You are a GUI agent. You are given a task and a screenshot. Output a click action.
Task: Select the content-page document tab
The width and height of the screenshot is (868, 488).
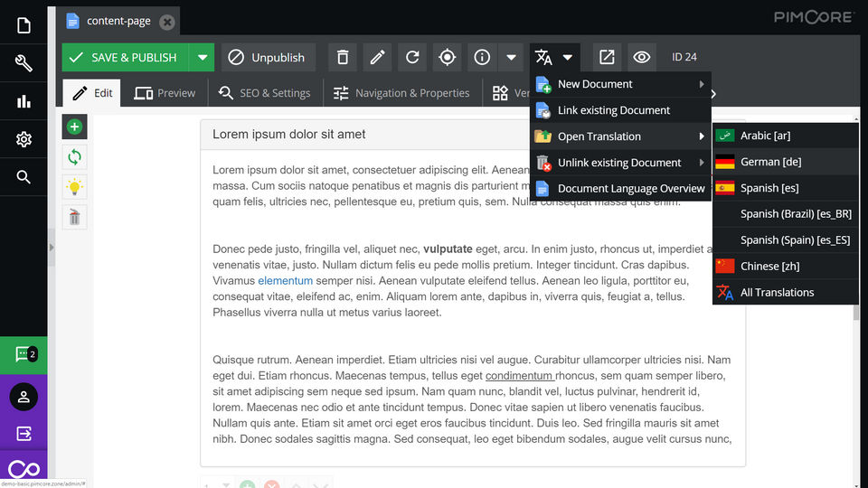[x=118, y=21]
